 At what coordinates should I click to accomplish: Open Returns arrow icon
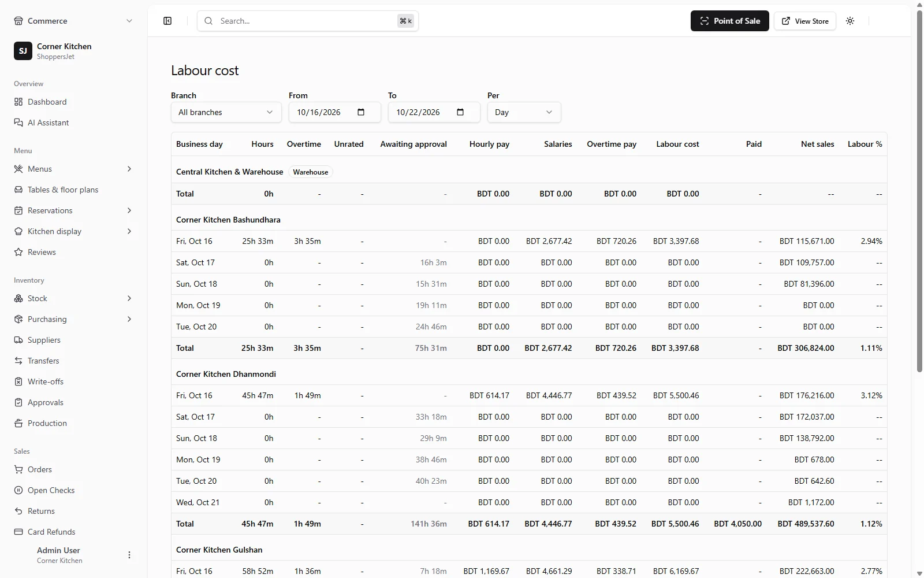tap(18, 511)
